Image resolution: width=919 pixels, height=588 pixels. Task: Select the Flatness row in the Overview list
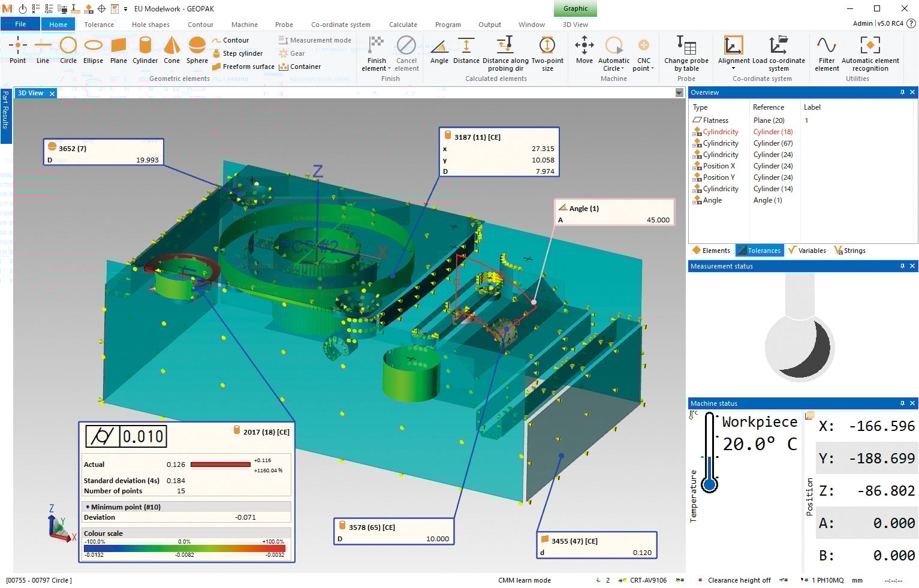717,120
